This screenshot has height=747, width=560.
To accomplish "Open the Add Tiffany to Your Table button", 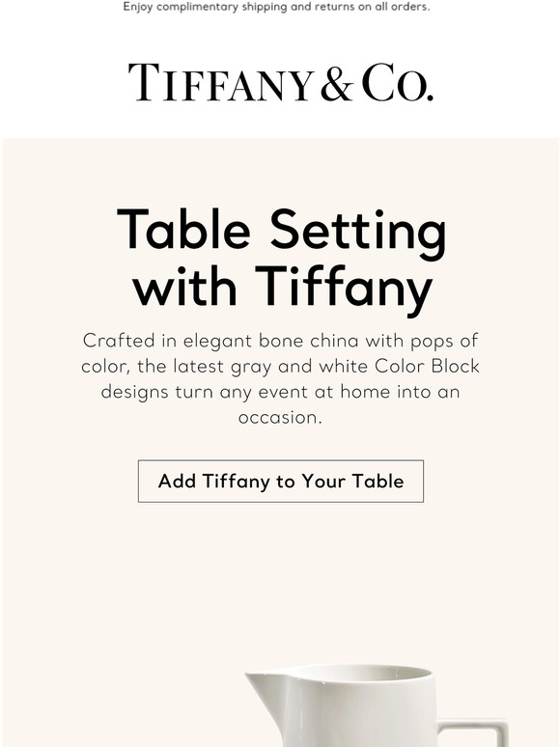I will [281, 482].
